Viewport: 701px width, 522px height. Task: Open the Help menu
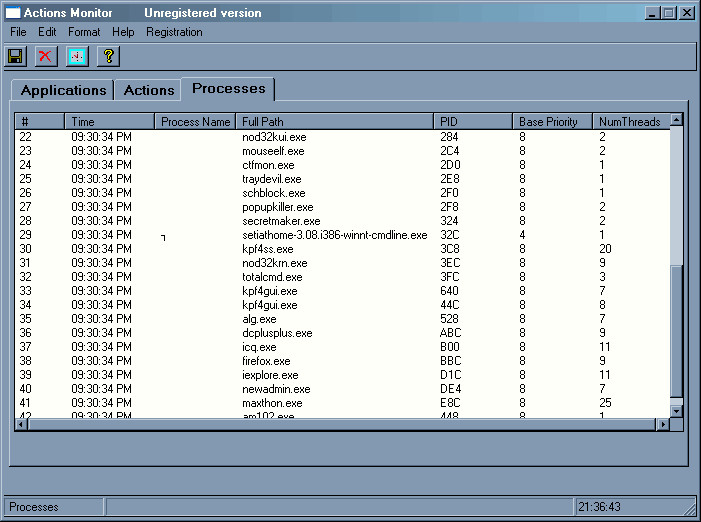123,32
